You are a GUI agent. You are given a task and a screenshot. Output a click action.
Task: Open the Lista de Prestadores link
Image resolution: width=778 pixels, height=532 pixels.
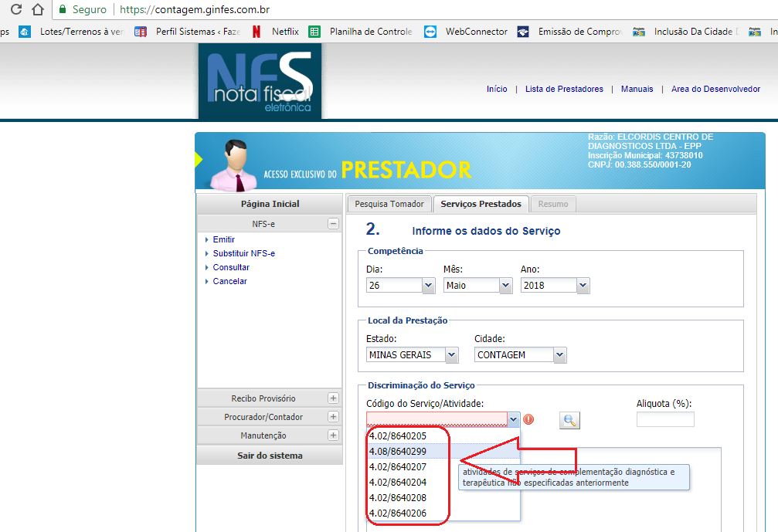click(564, 89)
